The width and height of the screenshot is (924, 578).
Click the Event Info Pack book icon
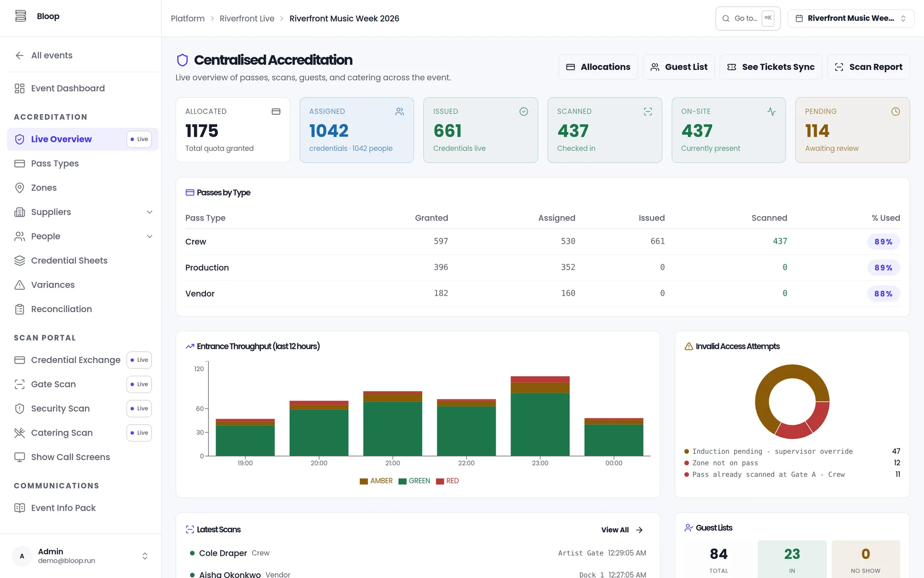coord(20,508)
